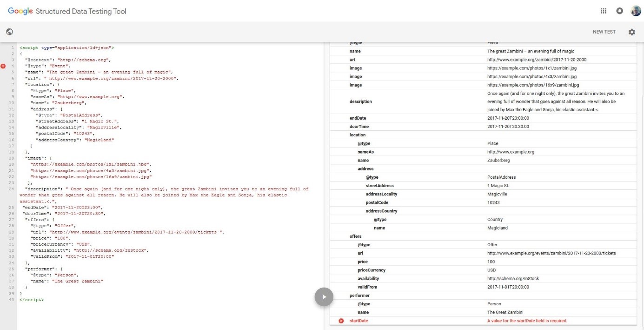Click the red startDate field label
Viewport: 644px width, 330px height.
point(359,321)
